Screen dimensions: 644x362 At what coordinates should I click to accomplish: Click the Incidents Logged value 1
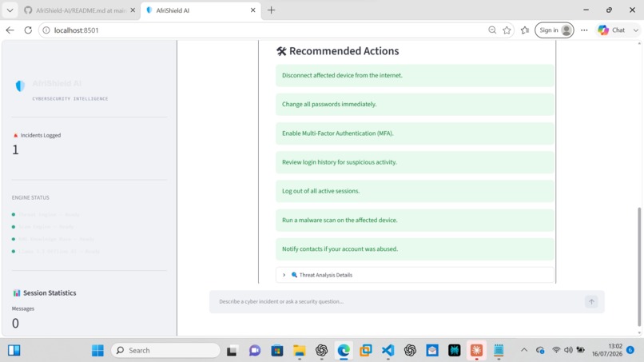pyautogui.click(x=16, y=150)
